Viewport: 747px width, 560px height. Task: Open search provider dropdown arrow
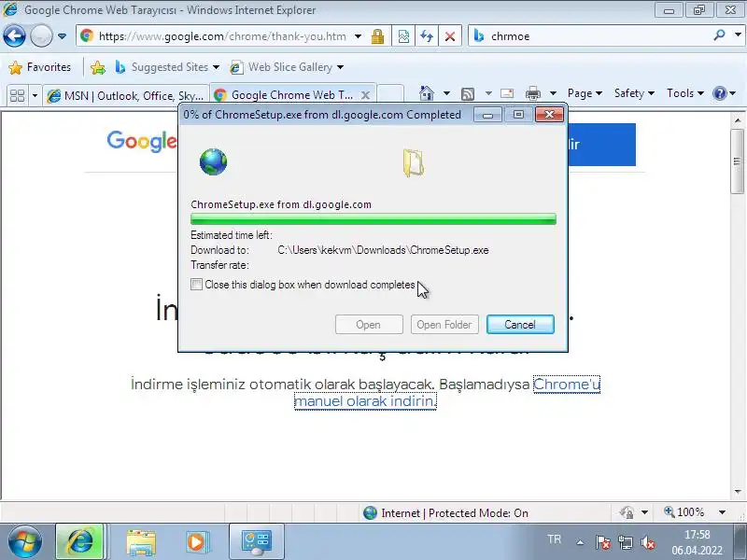coord(738,35)
